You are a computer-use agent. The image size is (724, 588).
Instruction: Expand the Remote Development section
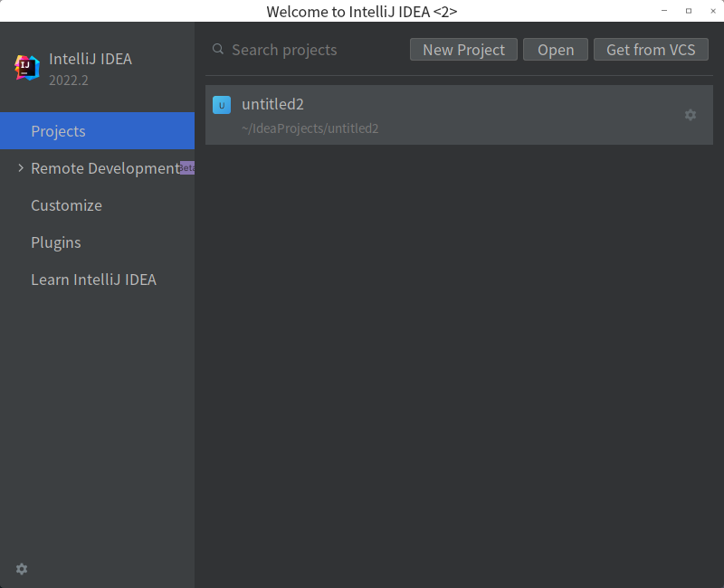click(20, 167)
